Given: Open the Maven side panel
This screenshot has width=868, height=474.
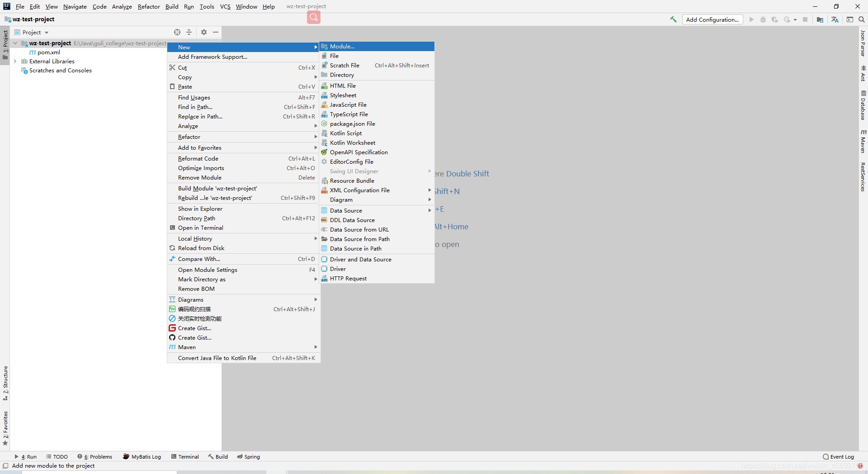Looking at the screenshot, I should 863,141.
